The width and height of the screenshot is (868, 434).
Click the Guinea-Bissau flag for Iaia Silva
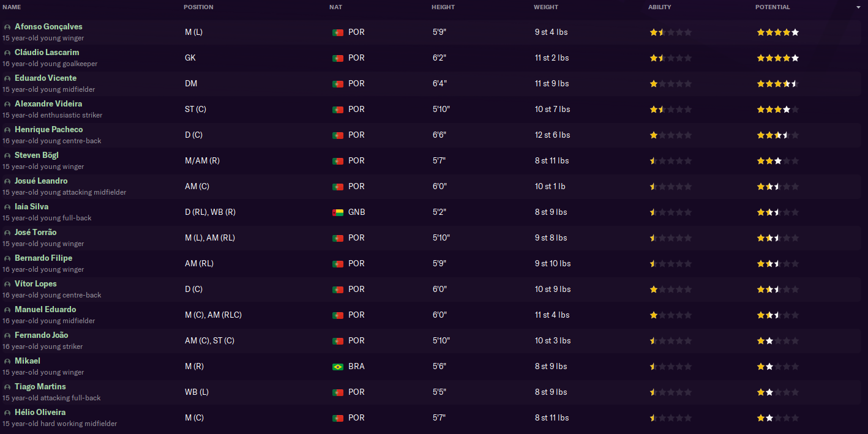click(x=337, y=212)
